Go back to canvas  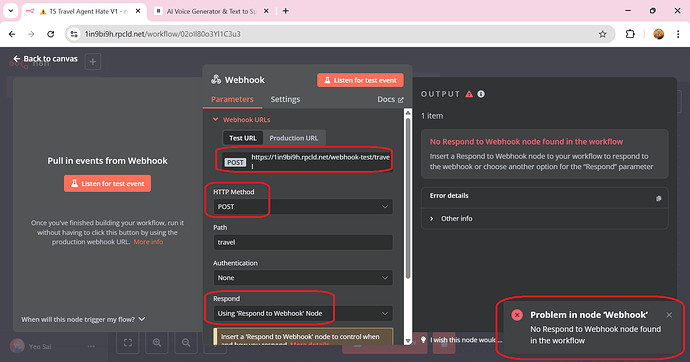(45, 59)
